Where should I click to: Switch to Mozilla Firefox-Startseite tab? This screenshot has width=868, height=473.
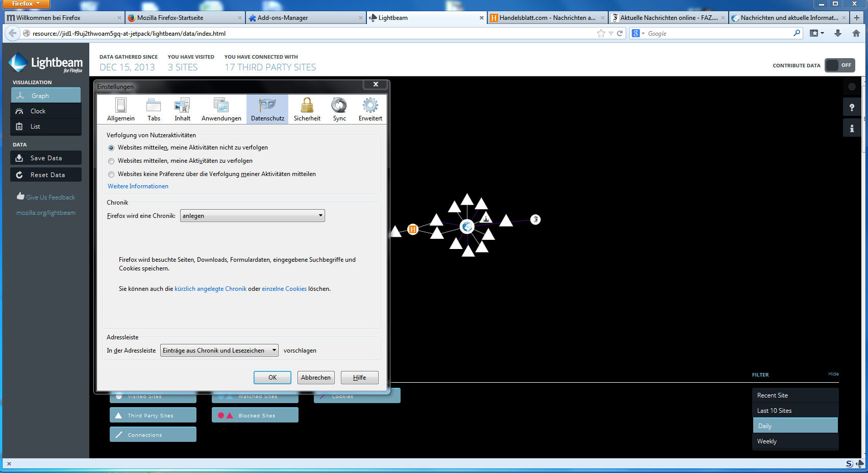point(184,17)
